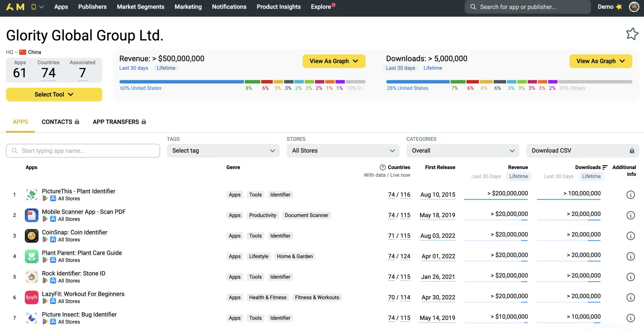Open the Market Segments menu
644x330 pixels.
[141, 7]
